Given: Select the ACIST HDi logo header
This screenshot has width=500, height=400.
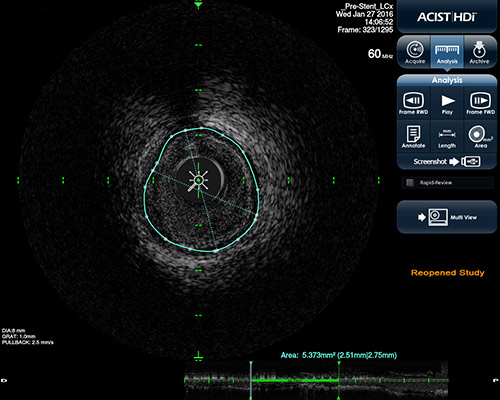Looking at the screenshot, I should [x=447, y=17].
